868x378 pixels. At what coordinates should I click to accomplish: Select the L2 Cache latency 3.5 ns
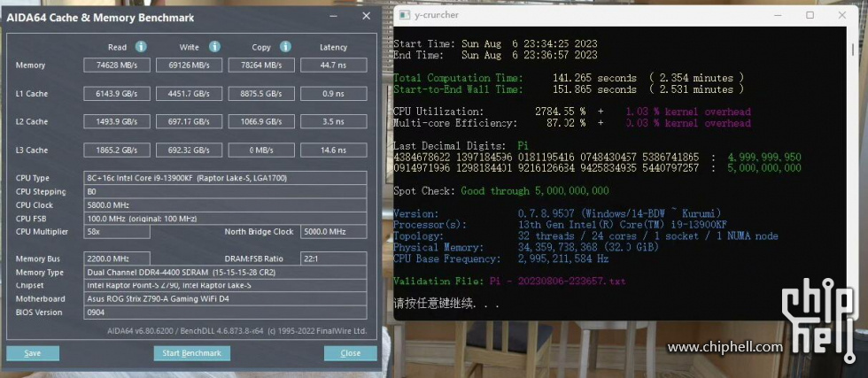[x=333, y=122]
